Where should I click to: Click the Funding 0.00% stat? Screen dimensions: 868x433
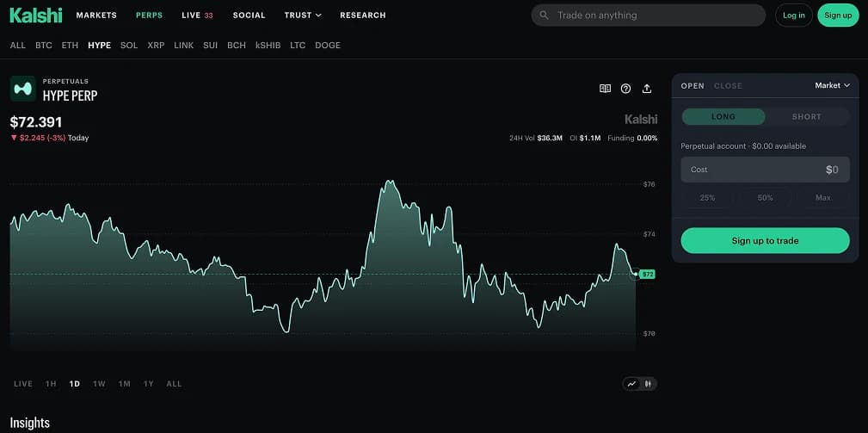[632, 138]
